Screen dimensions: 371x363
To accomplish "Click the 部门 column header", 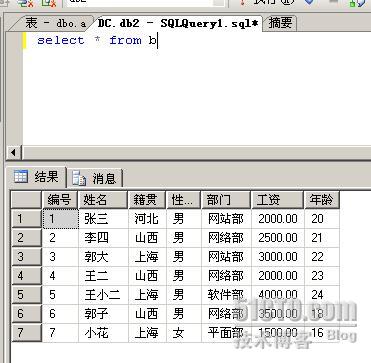I will click(x=226, y=200).
